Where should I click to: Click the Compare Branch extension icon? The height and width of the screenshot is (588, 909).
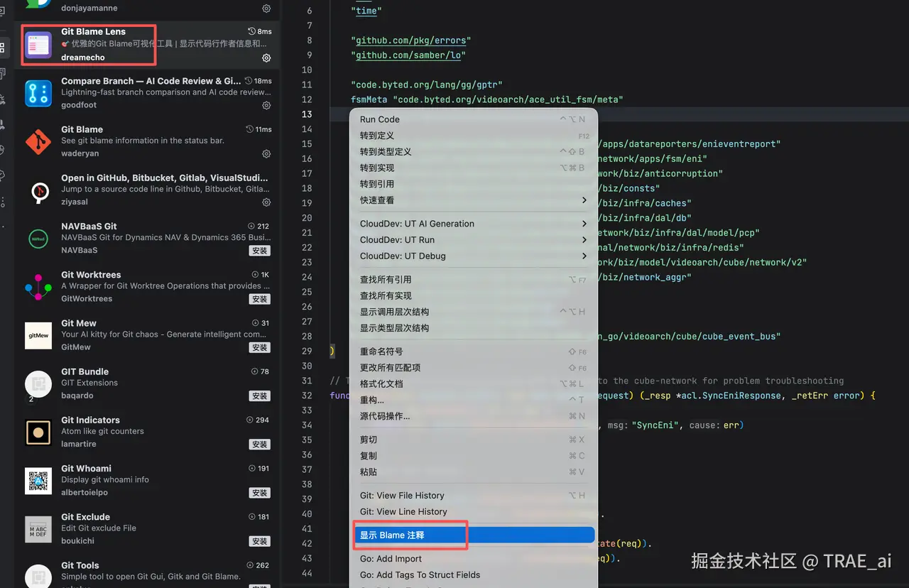point(38,93)
